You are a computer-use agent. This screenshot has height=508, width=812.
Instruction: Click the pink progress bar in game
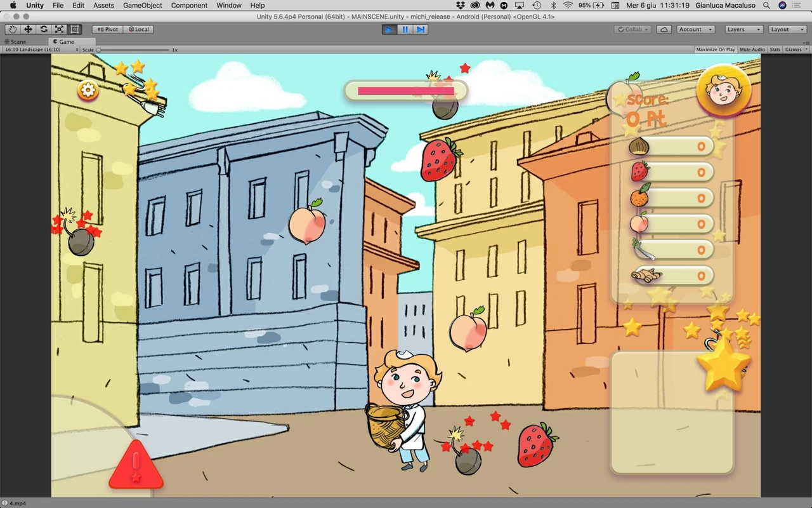406,91
